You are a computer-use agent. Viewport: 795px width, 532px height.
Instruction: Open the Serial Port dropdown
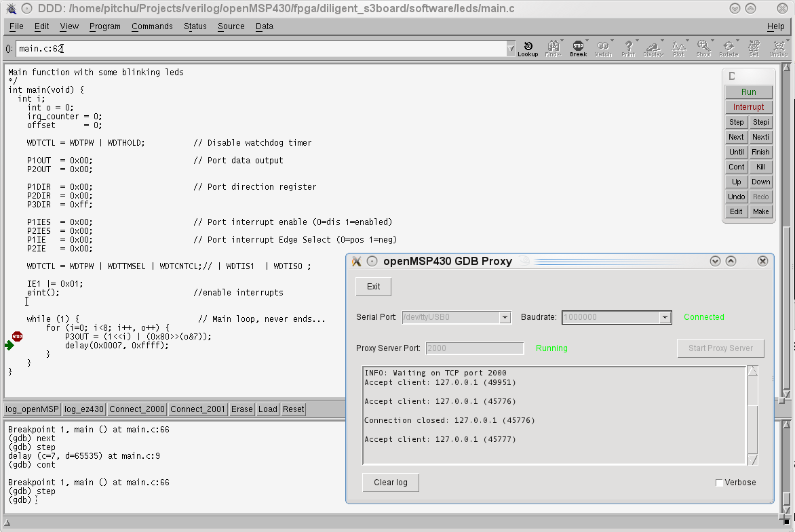tap(504, 317)
